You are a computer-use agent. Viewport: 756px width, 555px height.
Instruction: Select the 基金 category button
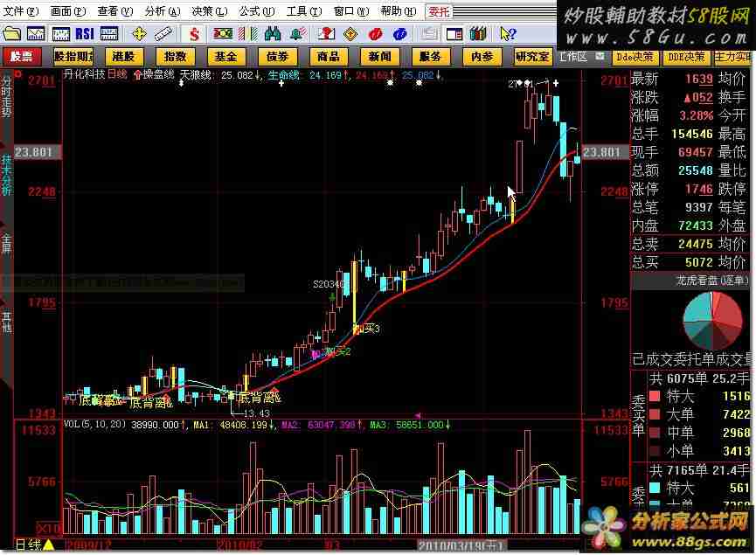coord(226,57)
